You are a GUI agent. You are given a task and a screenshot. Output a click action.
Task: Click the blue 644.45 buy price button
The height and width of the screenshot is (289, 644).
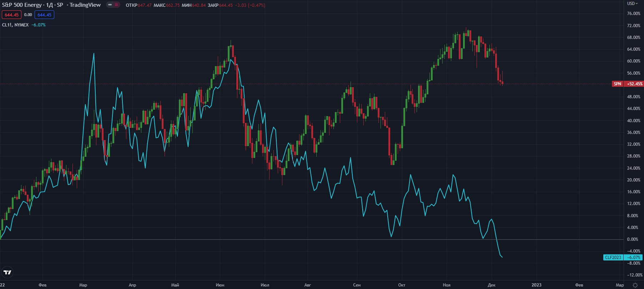point(44,15)
